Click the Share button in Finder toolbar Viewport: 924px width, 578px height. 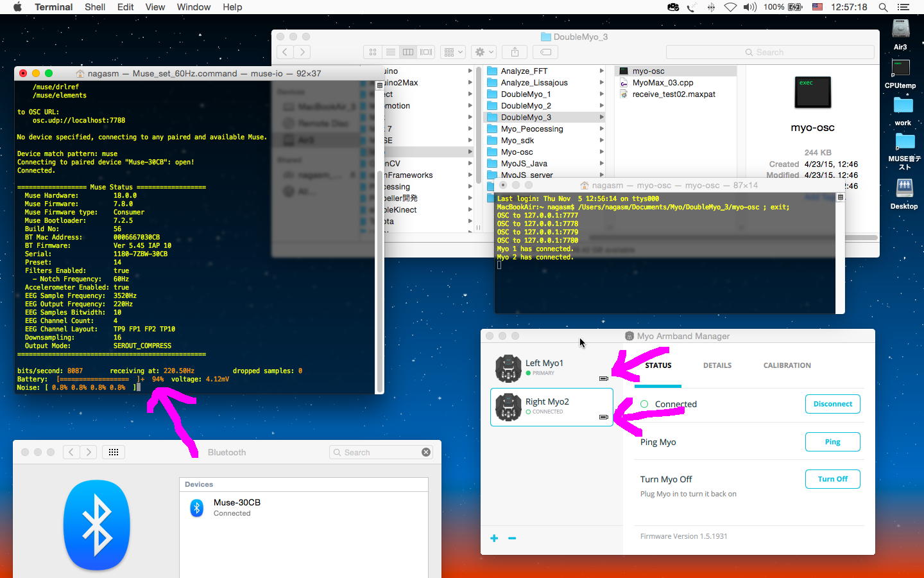click(x=515, y=52)
